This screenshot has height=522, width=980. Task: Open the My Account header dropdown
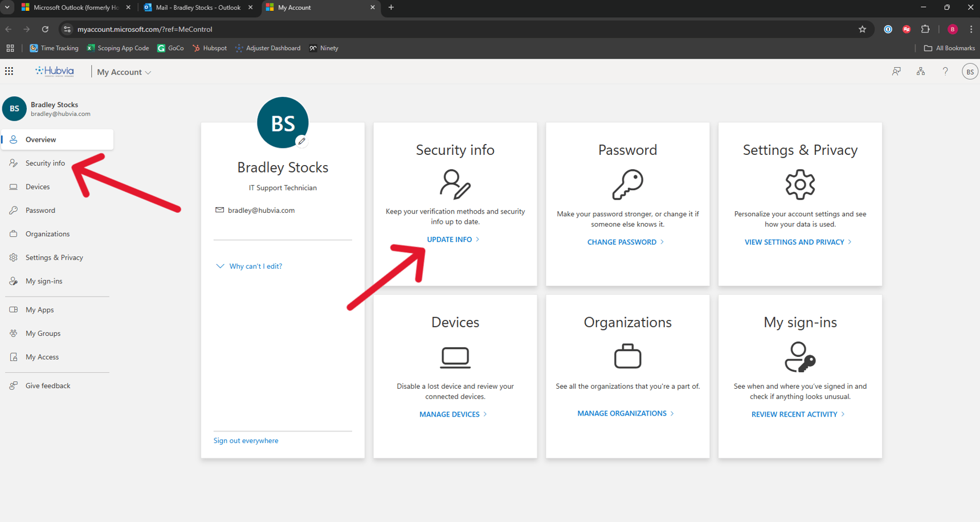click(123, 72)
